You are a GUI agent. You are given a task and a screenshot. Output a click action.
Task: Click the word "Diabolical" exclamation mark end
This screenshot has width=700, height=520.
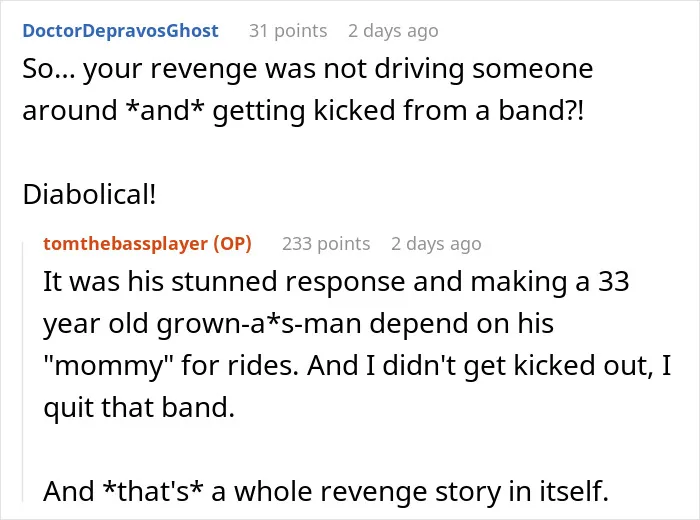pos(153,195)
